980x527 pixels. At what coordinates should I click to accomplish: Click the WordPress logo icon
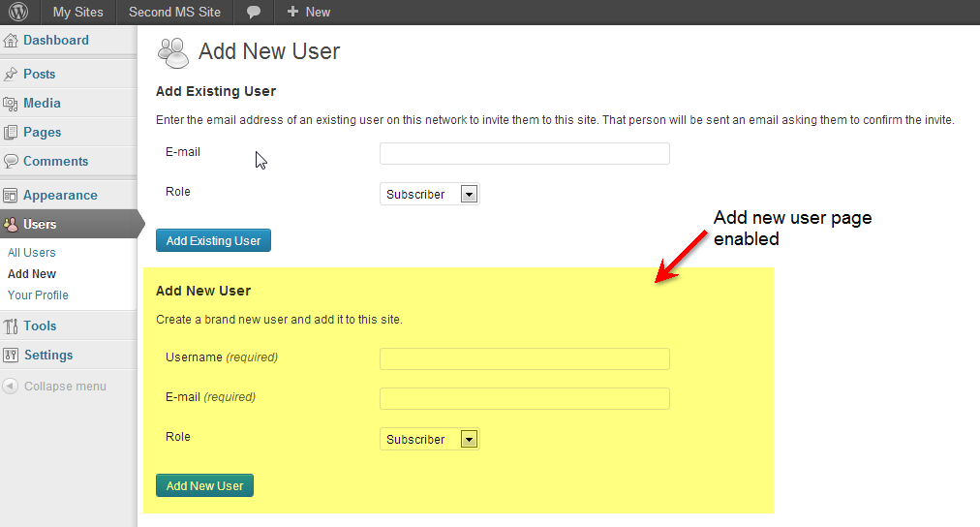18,13
